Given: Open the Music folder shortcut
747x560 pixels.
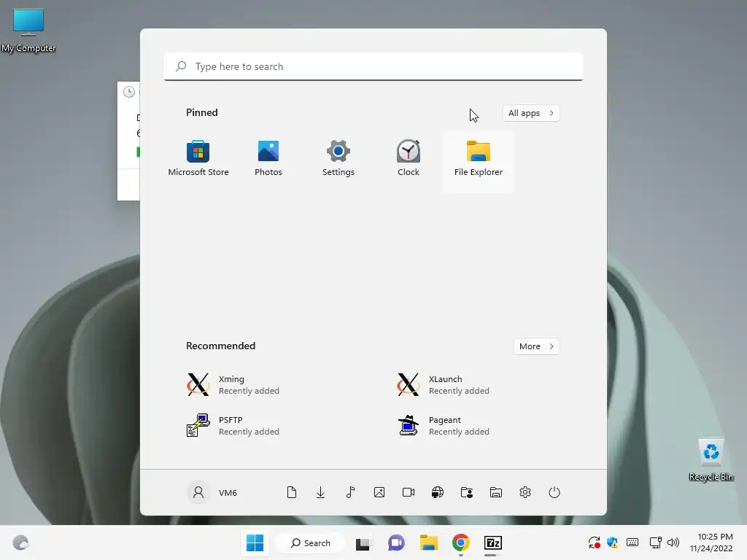Looking at the screenshot, I should click(x=350, y=492).
